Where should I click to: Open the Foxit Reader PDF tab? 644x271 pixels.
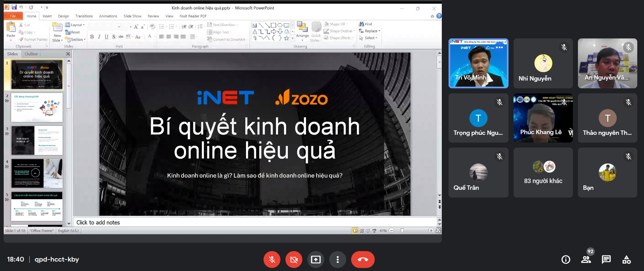(193, 16)
